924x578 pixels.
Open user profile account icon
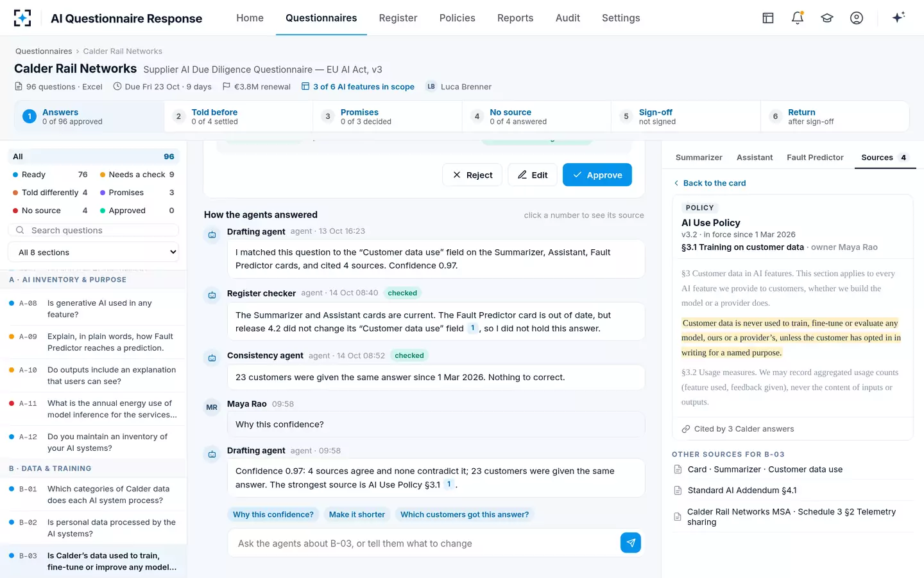tap(857, 18)
